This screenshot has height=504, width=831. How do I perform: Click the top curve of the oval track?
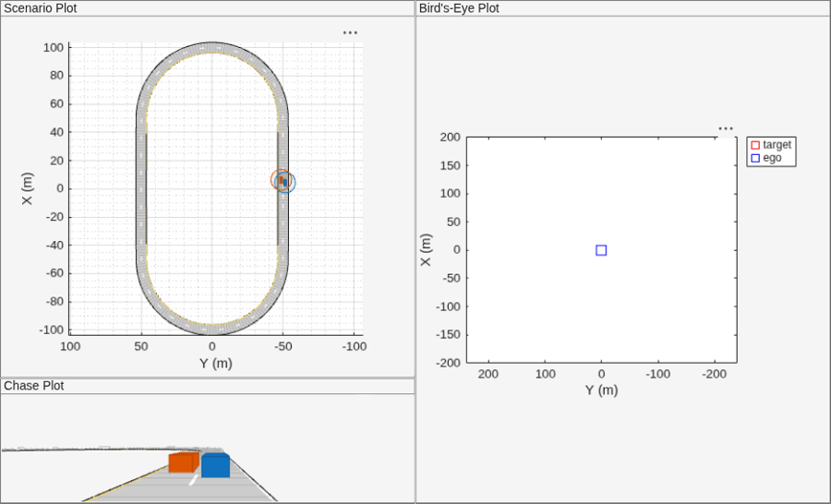[212, 47]
